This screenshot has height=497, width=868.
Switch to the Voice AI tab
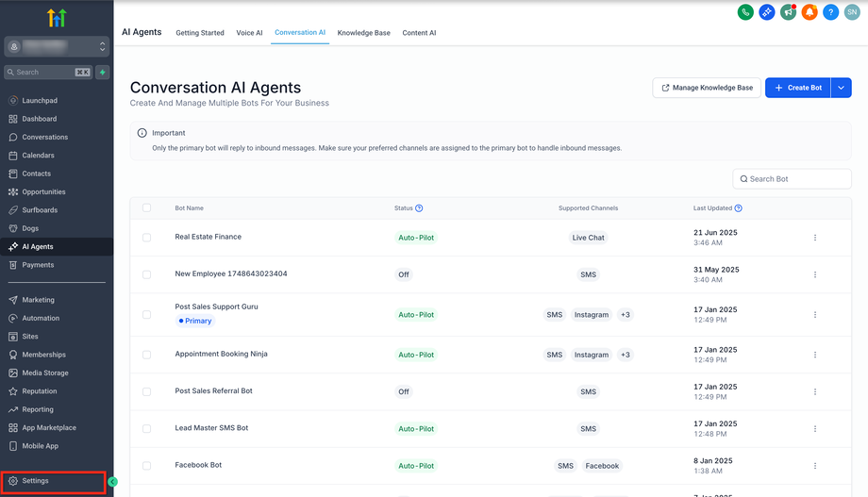(x=249, y=33)
